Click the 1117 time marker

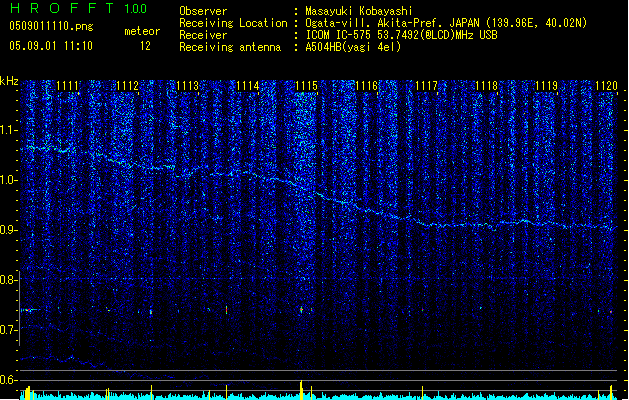(426, 86)
